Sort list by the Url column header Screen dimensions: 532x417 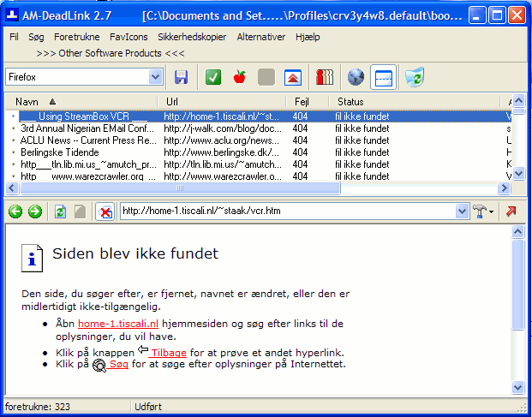click(x=222, y=102)
